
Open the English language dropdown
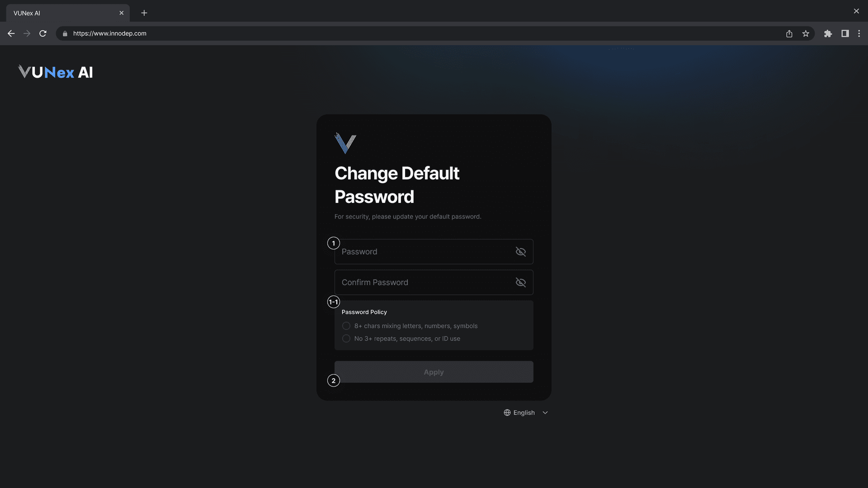[x=524, y=413]
